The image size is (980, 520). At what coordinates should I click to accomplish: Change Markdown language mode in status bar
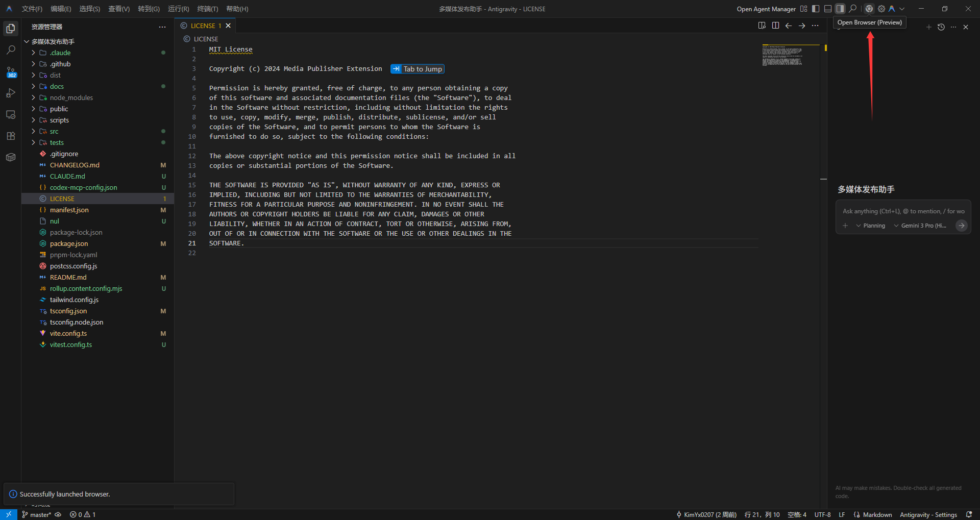tap(877, 514)
